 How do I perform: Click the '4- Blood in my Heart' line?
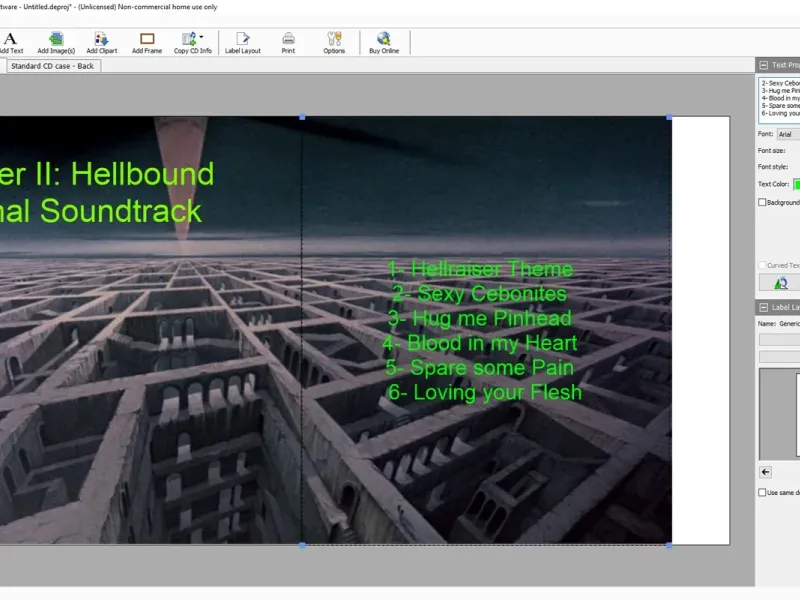tap(480, 343)
